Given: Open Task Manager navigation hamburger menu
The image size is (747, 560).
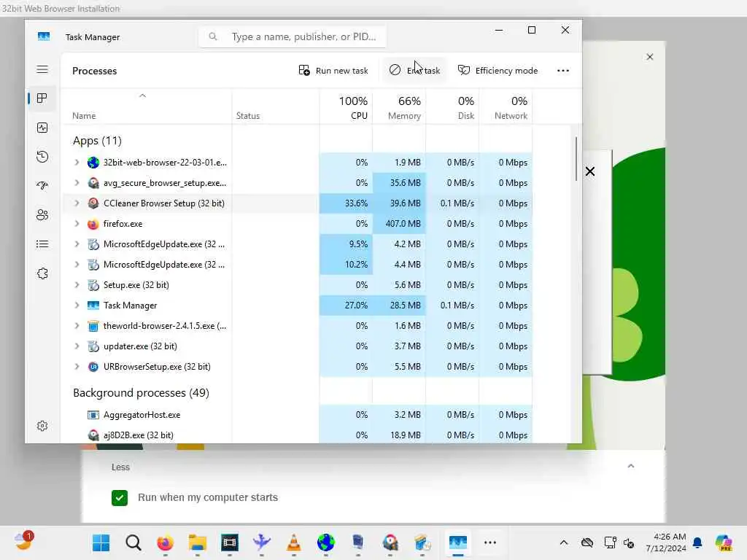Looking at the screenshot, I should [42, 69].
